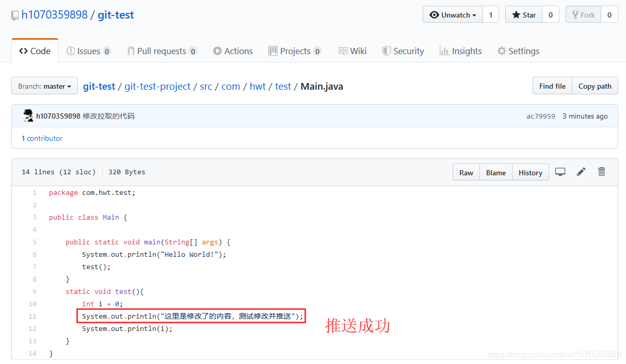The image size is (626, 364).
Task: Open commit hash ac79959
Action: (541, 116)
